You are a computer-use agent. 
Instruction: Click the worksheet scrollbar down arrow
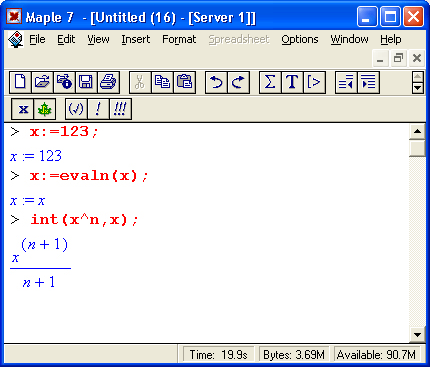(x=417, y=335)
